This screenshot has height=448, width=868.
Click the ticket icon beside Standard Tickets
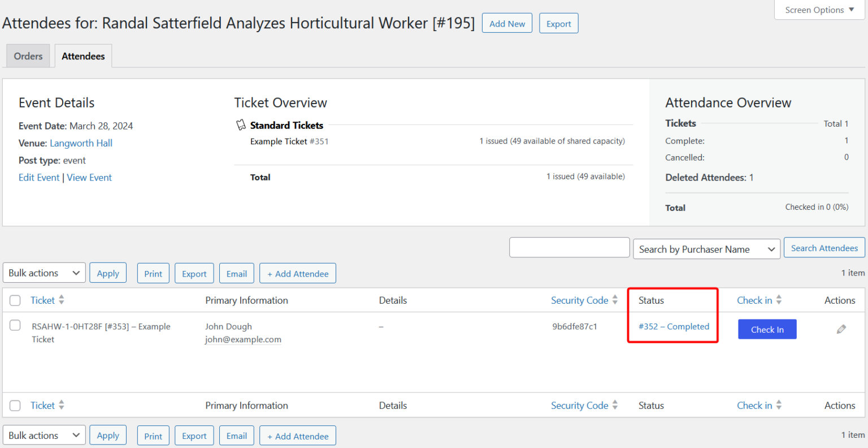241,124
